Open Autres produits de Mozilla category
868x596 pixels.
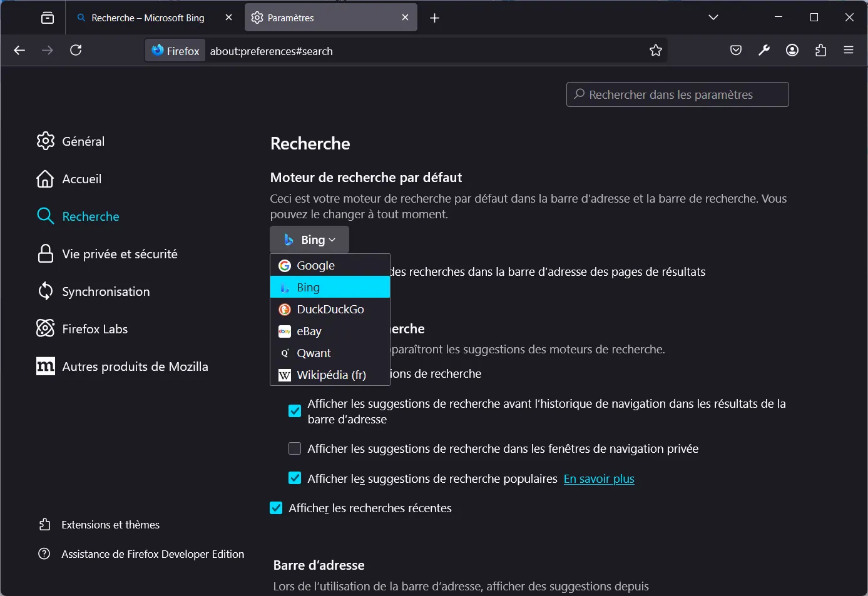123,366
